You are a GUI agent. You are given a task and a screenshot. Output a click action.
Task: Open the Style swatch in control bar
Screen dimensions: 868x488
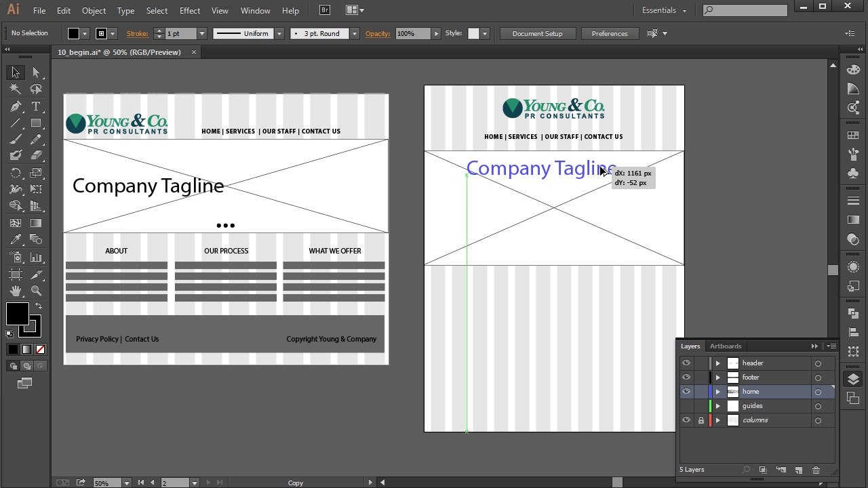(x=473, y=33)
